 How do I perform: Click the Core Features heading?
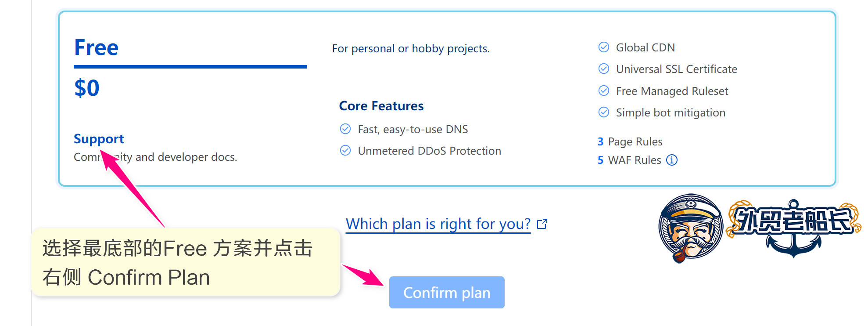tap(381, 106)
